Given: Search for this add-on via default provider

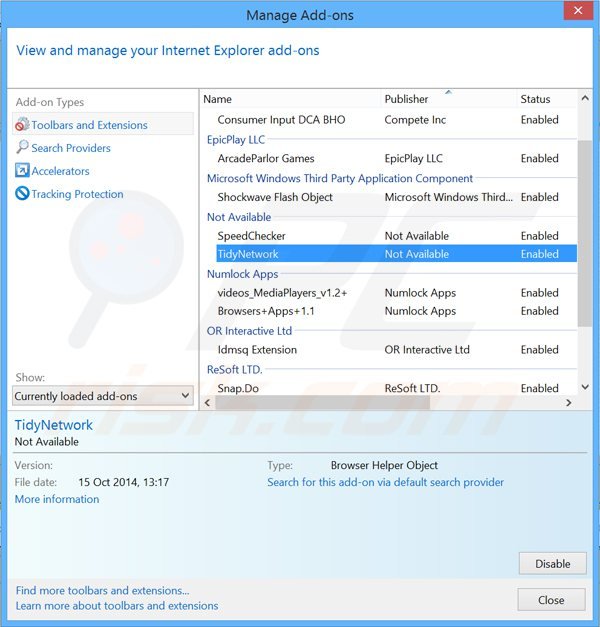Looking at the screenshot, I should tap(385, 482).
